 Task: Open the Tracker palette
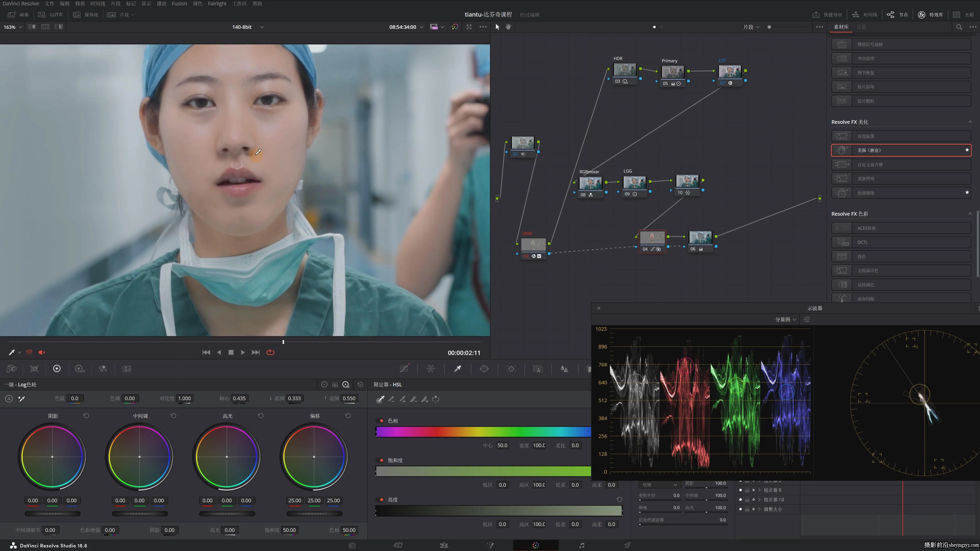(511, 368)
